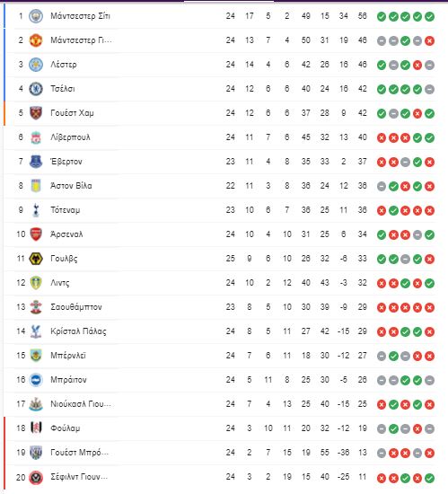Click the Chelsea club crest in row 4

click(36, 89)
